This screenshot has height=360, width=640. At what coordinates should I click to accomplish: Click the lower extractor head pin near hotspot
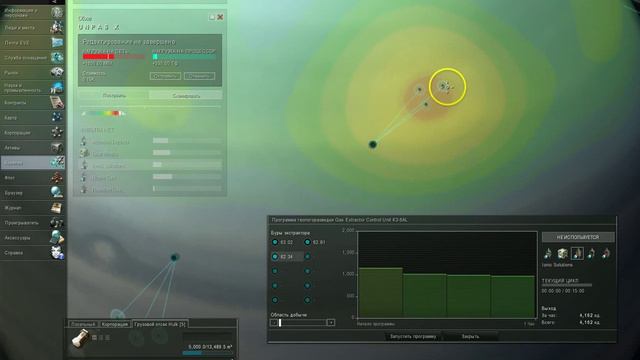[x=426, y=104]
